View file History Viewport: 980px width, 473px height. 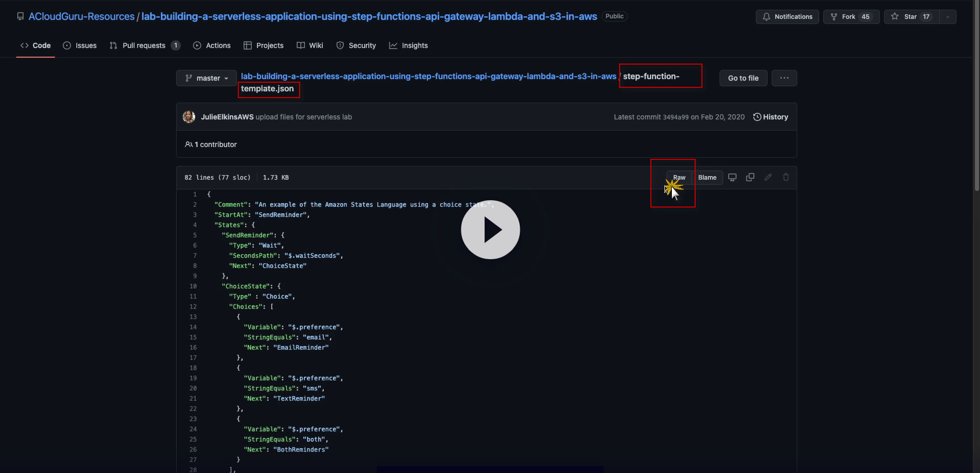coord(771,117)
